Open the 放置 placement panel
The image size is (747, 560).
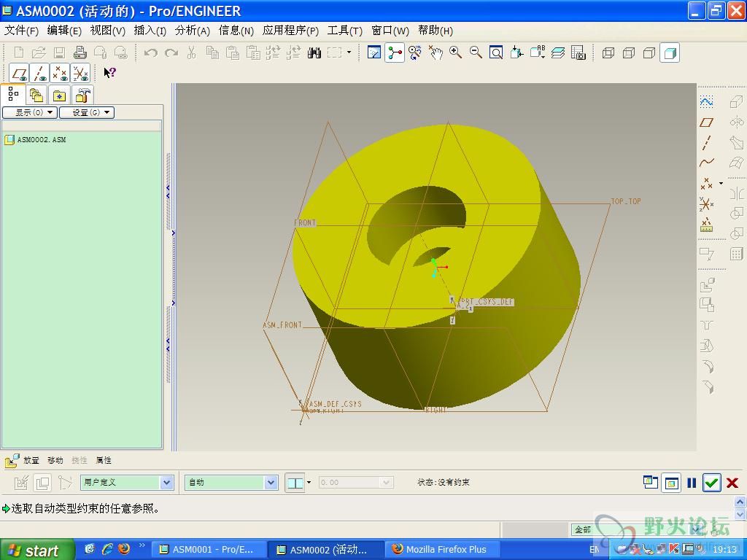tap(31, 460)
